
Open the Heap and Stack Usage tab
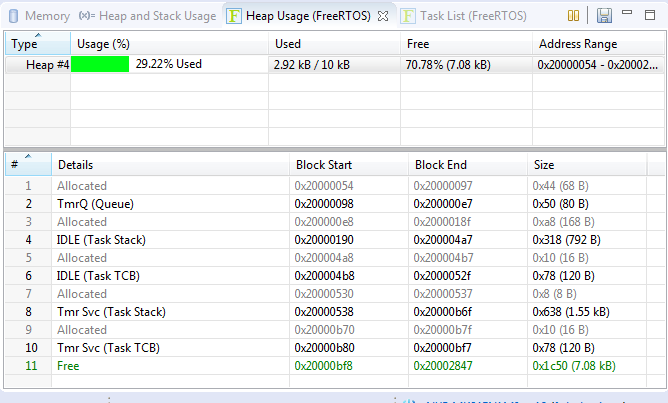pos(147,16)
